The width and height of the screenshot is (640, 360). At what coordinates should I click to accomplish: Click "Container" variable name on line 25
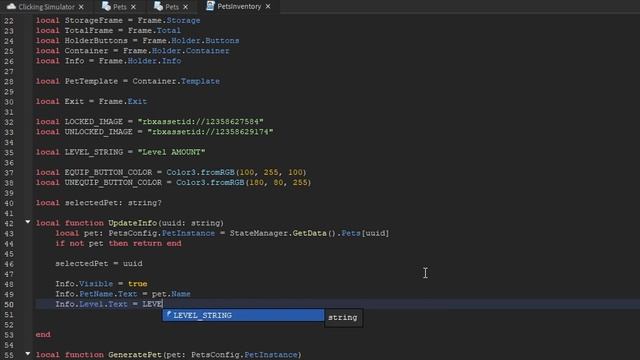(x=86, y=51)
